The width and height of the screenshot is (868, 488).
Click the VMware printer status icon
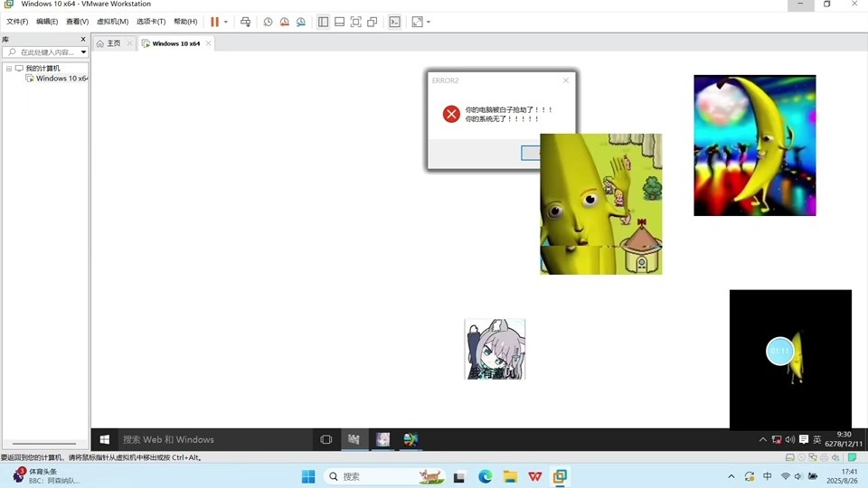coord(825,457)
